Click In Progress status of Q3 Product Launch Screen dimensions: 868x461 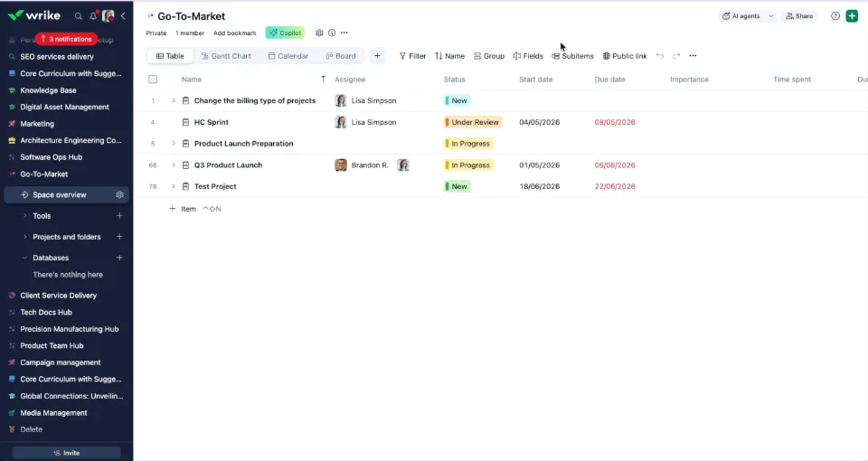point(469,165)
